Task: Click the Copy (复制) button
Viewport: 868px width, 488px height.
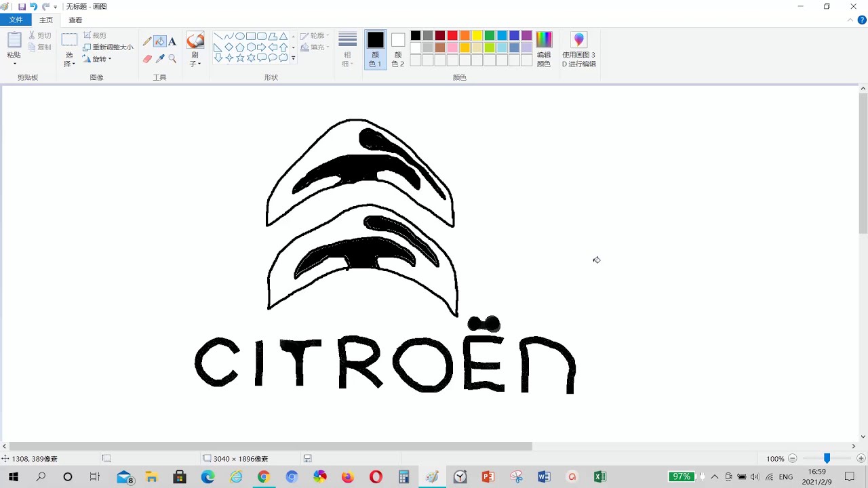Action: 40,47
